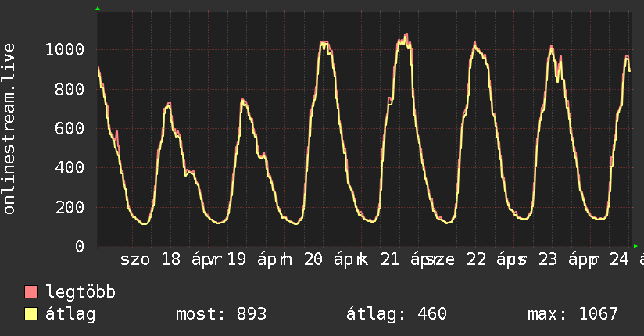The image size is (644, 336).
Task: Select the átlag legend label beside yellow swatch
Action: click(x=70, y=315)
